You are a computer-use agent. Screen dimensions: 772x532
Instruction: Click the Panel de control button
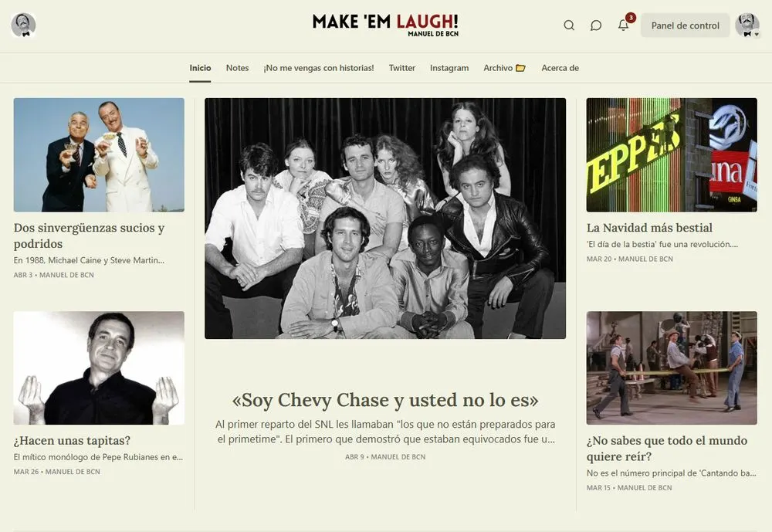[x=685, y=25]
